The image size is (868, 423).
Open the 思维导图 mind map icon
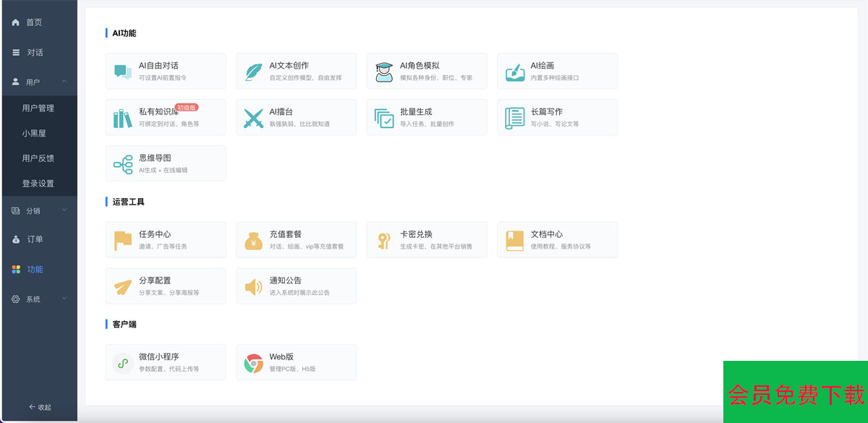[x=123, y=163]
